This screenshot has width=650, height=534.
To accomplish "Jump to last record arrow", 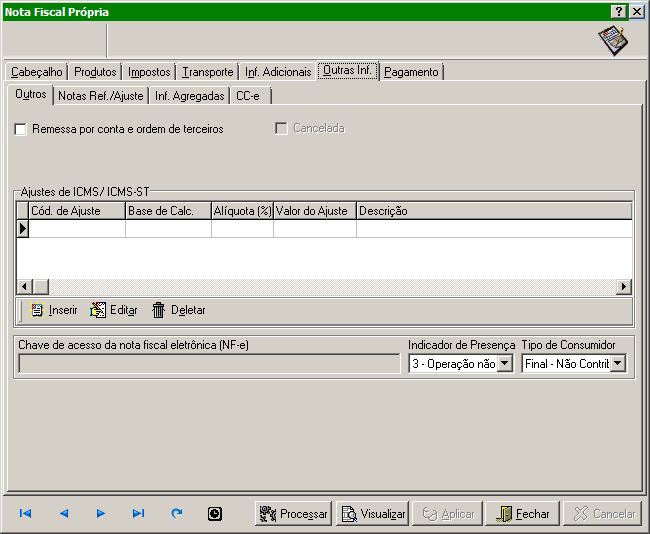I will 139,513.
